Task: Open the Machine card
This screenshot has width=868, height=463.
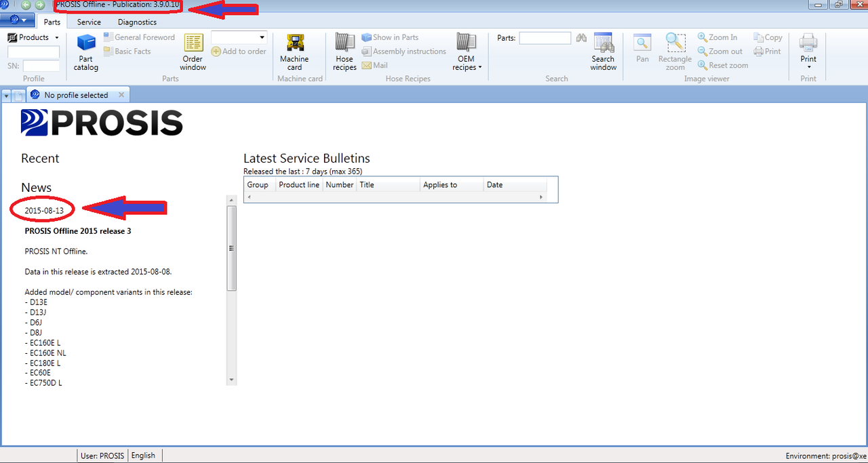Action: coord(294,52)
